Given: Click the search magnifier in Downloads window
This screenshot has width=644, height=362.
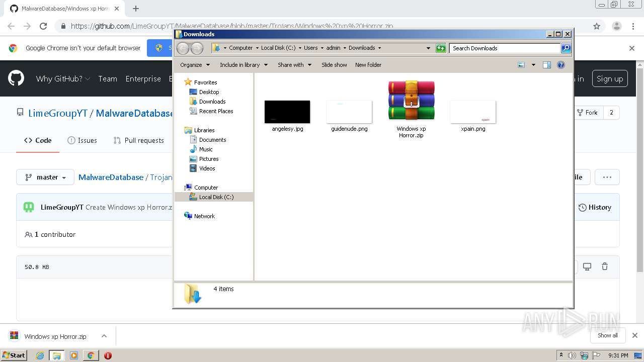Looking at the screenshot, I should pos(566,48).
